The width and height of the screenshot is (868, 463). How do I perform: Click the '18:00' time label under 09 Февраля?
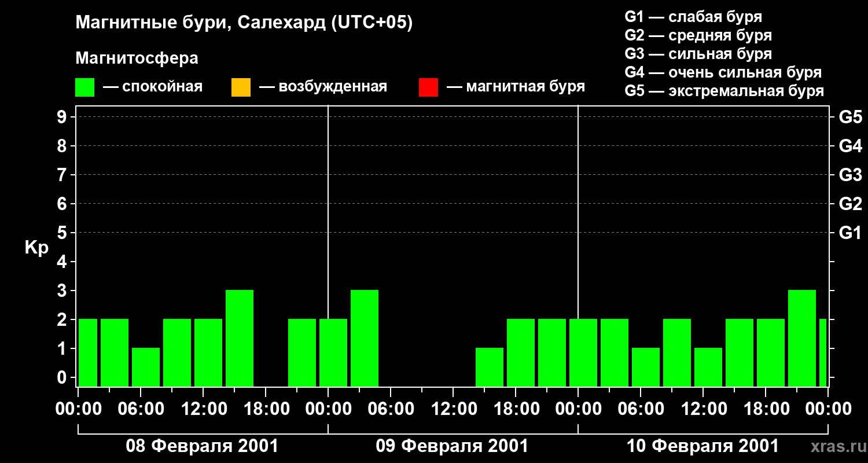516,409
